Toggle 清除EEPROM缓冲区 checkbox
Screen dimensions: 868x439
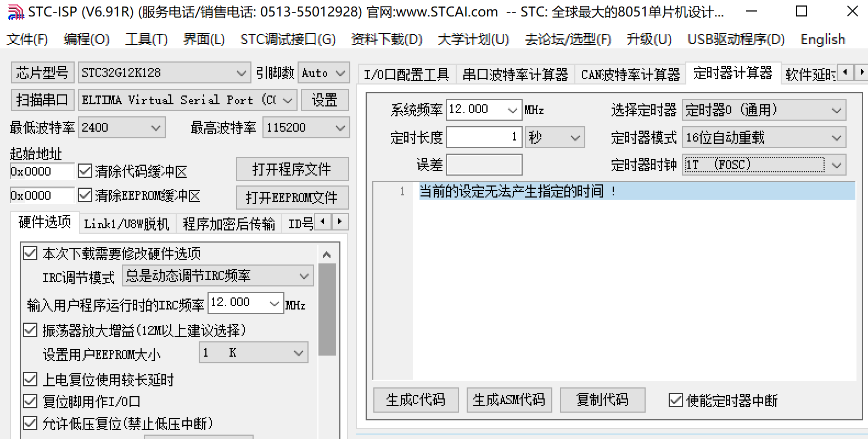tap(85, 195)
